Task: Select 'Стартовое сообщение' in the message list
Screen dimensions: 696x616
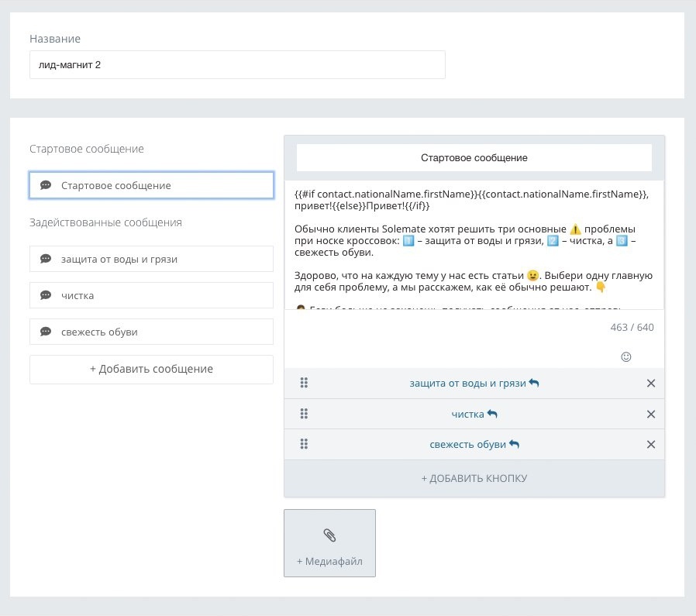Action: [151, 186]
